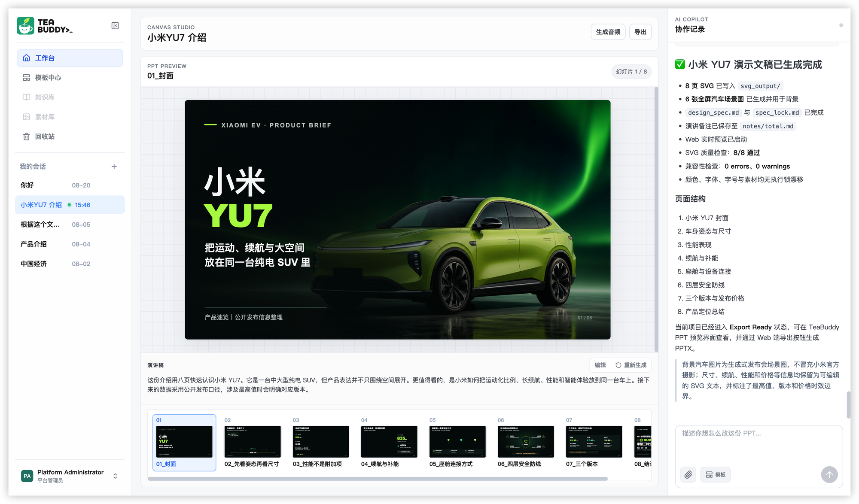Image resolution: width=859 pixels, height=504 pixels.
Task: Click the spec_lock.md file label
Action: tap(777, 113)
